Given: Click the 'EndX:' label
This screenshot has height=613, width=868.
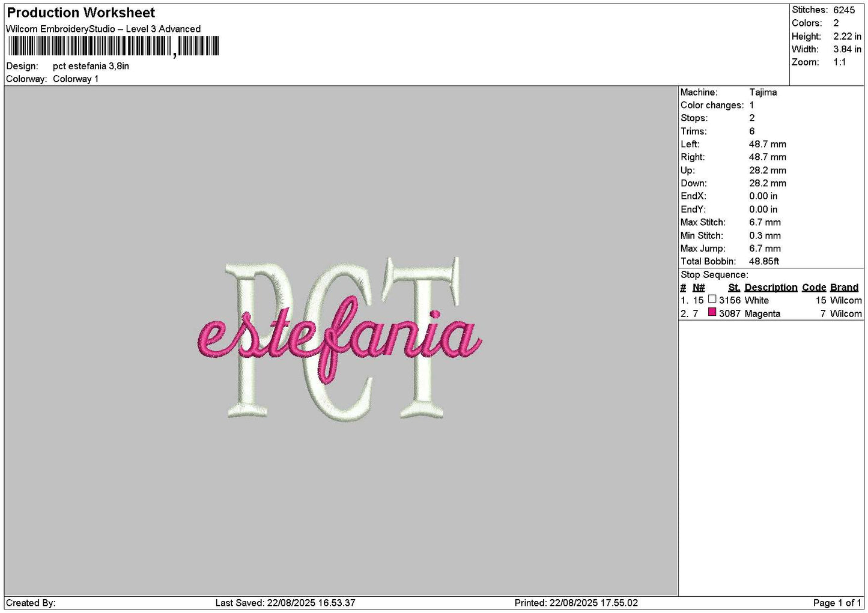Looking at the screenshot, I should pos(693,196).
